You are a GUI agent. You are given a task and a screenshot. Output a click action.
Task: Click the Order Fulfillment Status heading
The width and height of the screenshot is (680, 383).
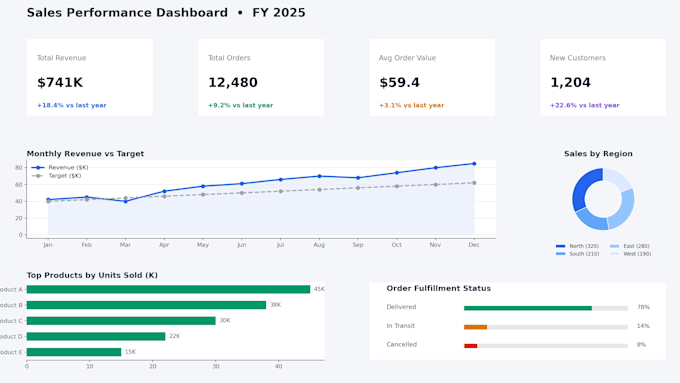[438, 288]
